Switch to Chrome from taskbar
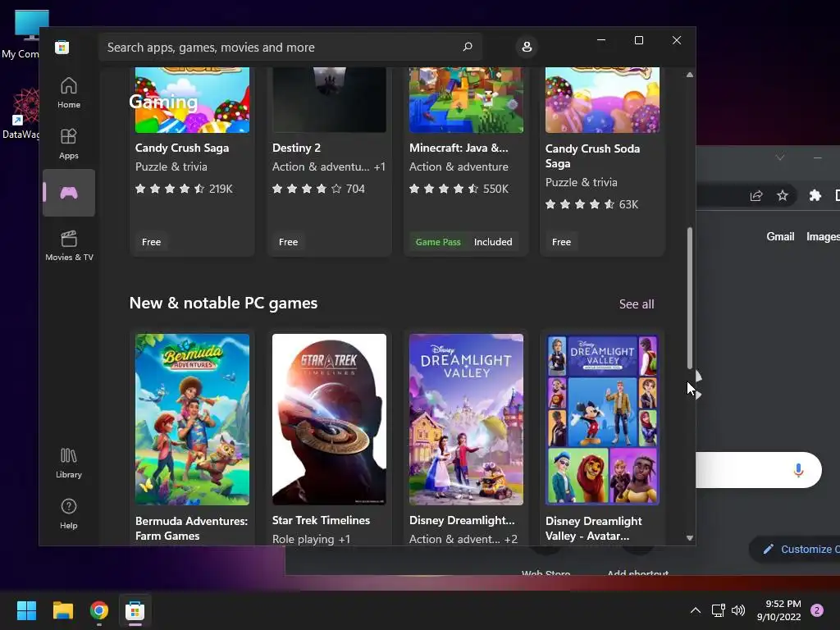The image size is (840, 630). 99,610
